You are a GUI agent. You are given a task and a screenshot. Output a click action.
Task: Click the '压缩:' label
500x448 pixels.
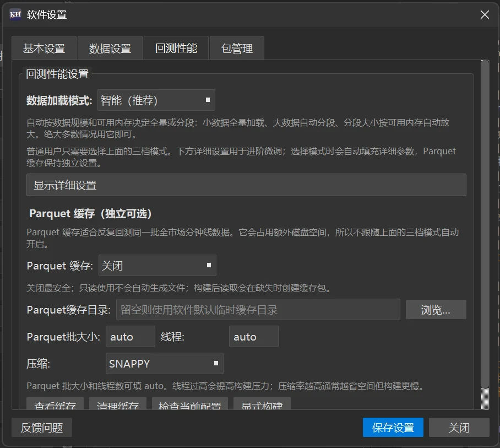pos(38,364)
